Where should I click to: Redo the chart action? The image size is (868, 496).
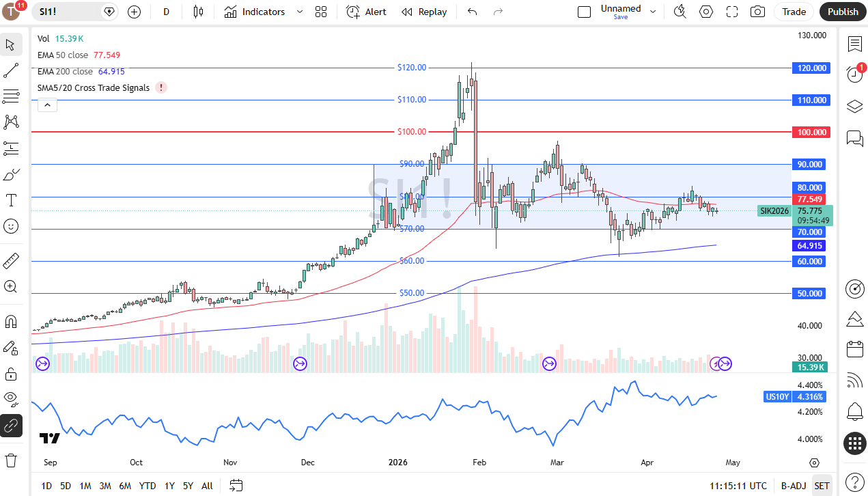498,12
